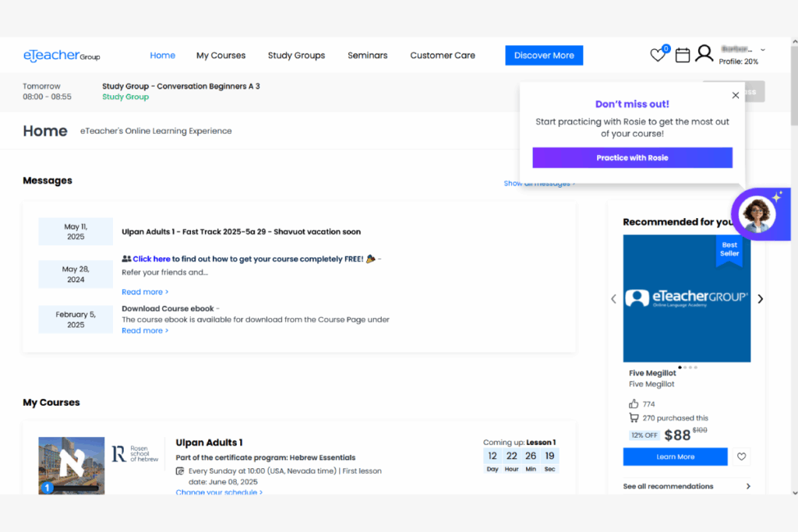Viewport: 798px width, 532px height.
Task: Open My Courses menu item
Action: 221,55
